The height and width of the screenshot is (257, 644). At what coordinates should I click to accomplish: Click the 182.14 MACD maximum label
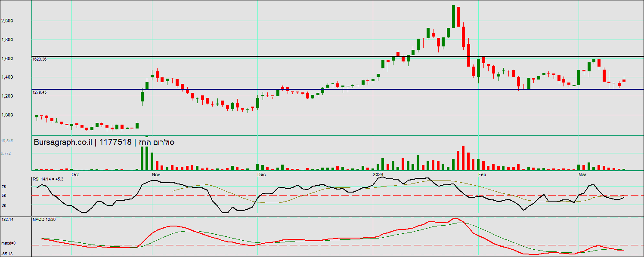click(x=7, y=220)
